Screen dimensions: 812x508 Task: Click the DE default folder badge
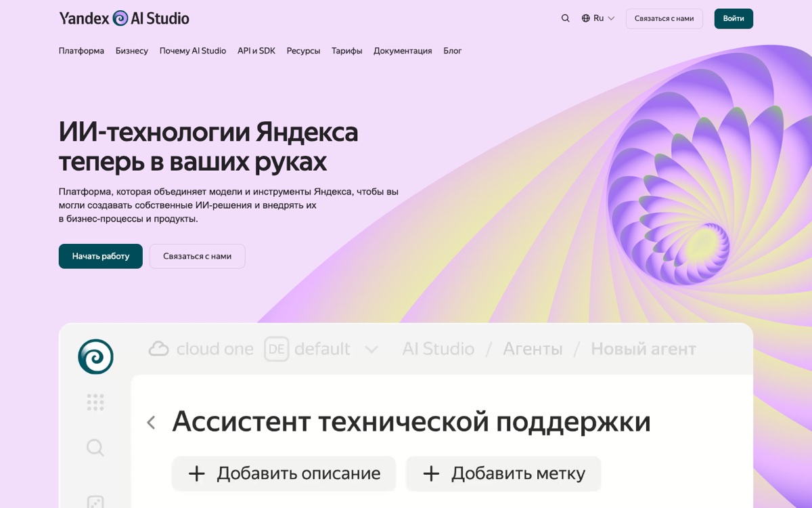276,349
